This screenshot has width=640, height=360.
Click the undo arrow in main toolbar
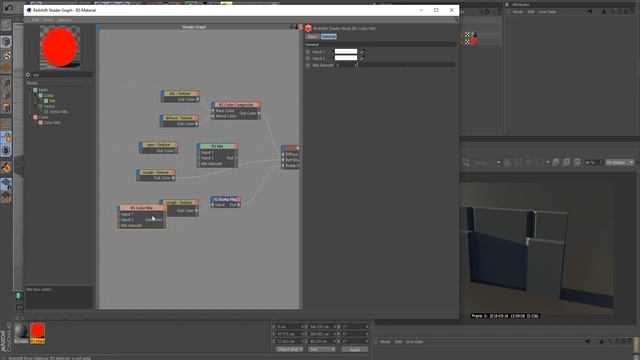pos(9,8)
